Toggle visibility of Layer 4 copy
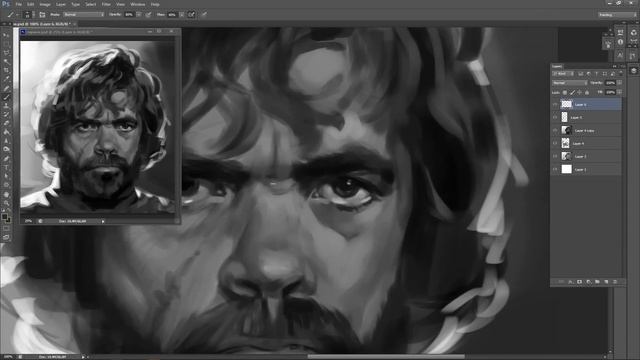The image size is (640, 360). (555, 131)
